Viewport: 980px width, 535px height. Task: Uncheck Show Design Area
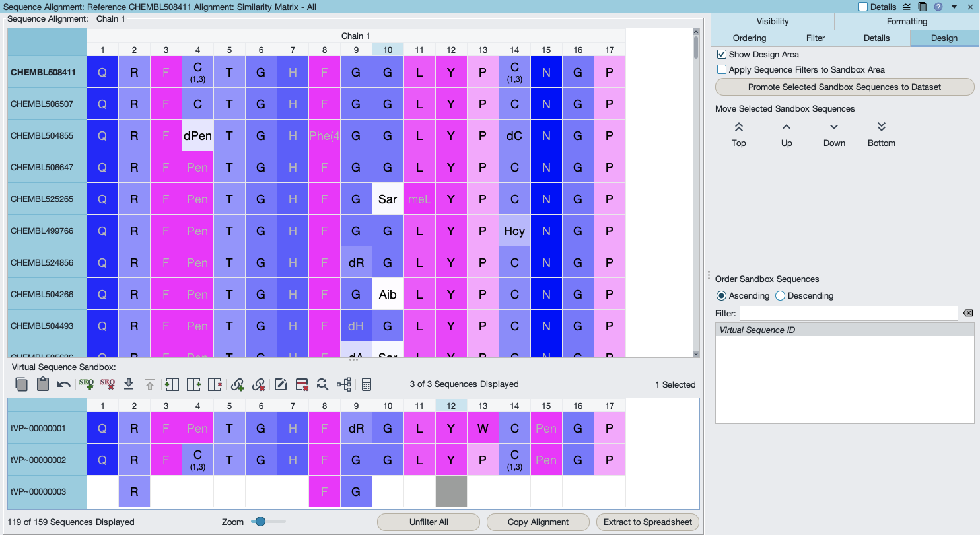(722, 55)
